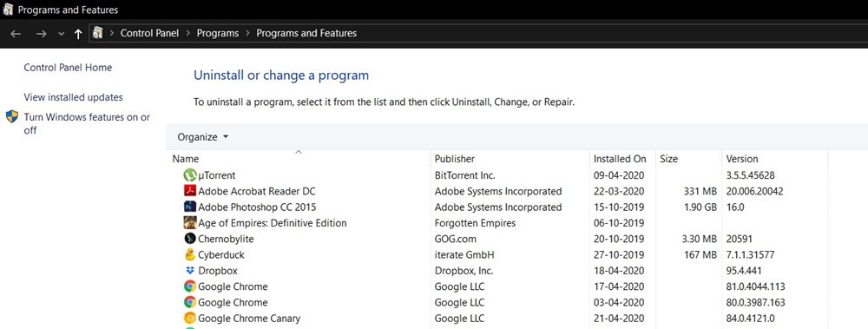Image resolution: width=868 pixels, height=329 pixels.
Task: Select the Cyberduck entry
Action: (x=220, y=255)
